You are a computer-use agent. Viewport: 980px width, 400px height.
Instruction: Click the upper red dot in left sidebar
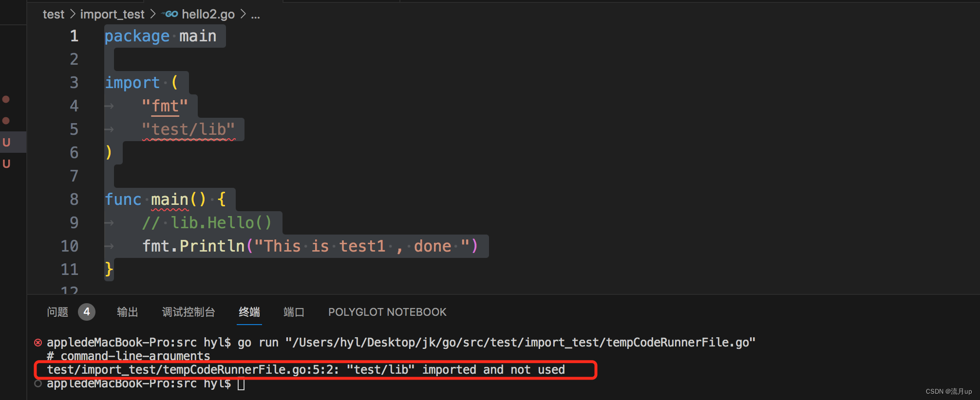pyautogui.click(x=6, y=99)
